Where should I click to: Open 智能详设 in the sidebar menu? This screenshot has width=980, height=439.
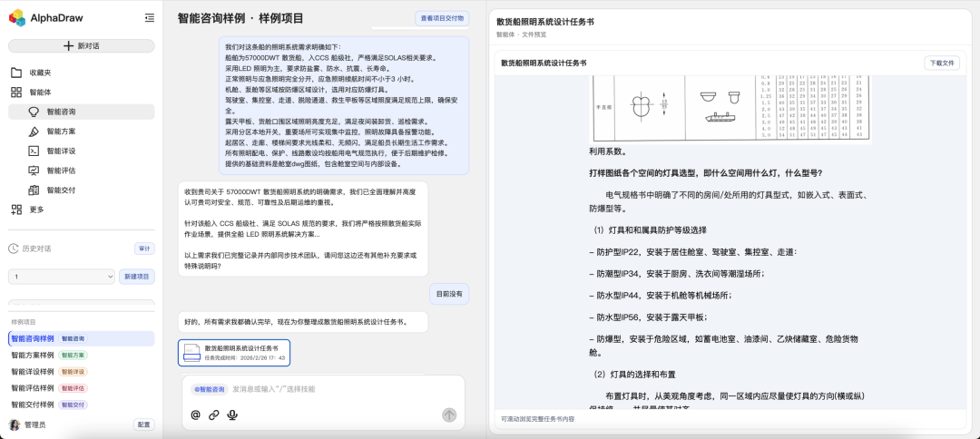tap(82, 151)
